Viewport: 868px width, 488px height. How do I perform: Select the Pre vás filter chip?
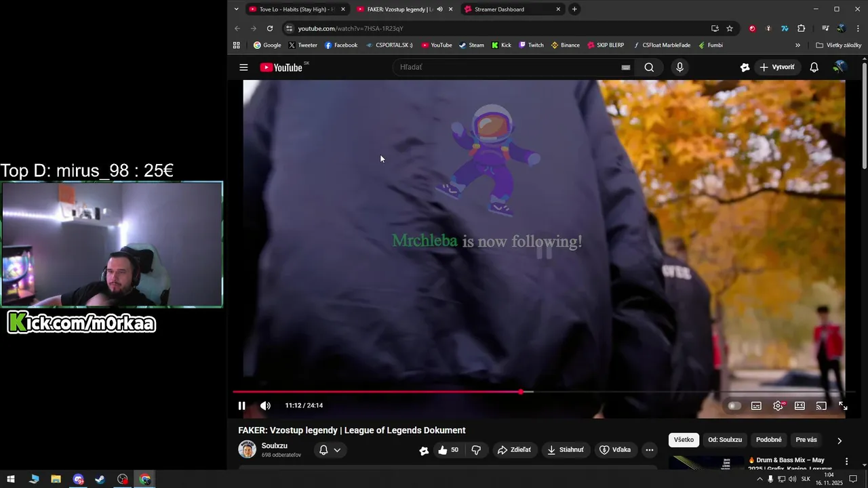point(806,440)
